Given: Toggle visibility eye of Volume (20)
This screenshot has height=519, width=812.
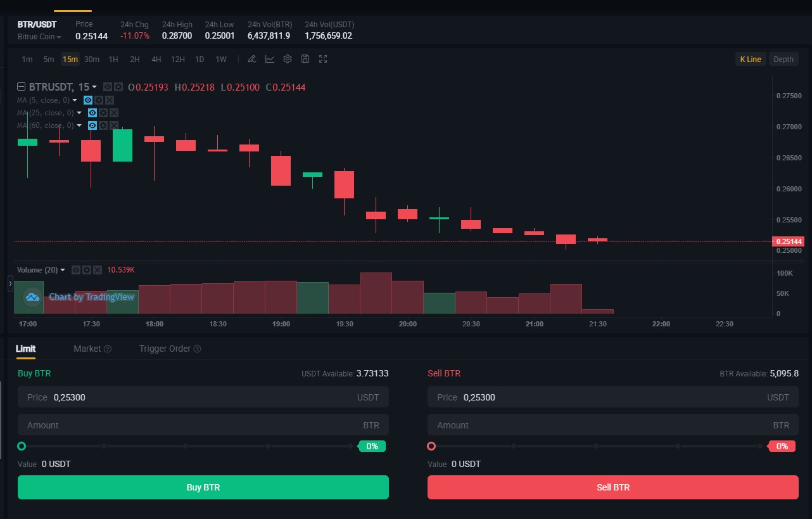Looking at the screenshot, I should pos(76,270).
